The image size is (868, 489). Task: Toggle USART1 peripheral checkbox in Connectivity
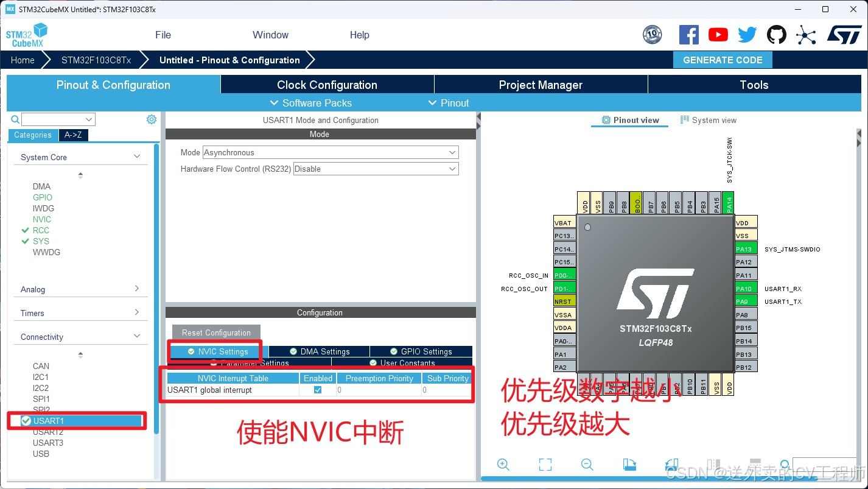(x=26, y=420)
